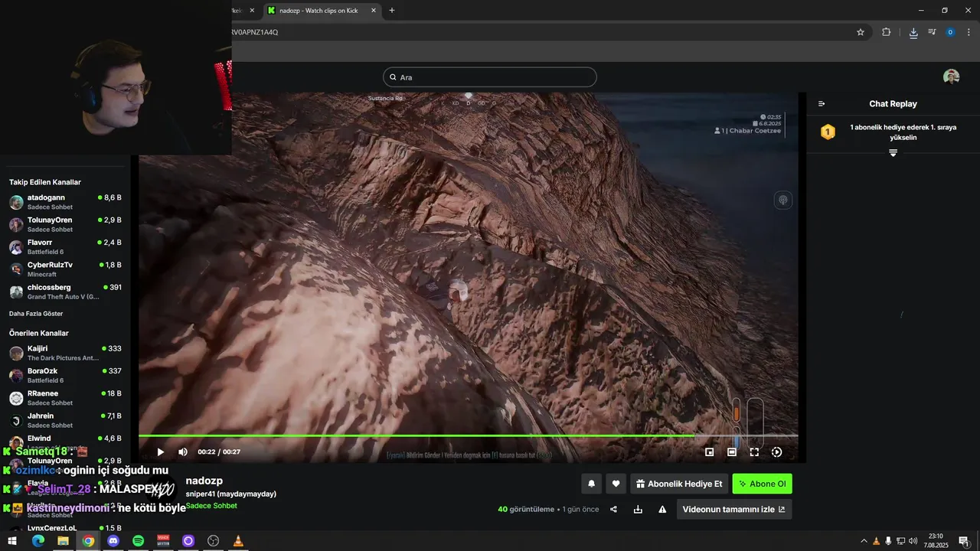
Task: Click the number 1 leaderboard badge
Action: coord(828,132)
